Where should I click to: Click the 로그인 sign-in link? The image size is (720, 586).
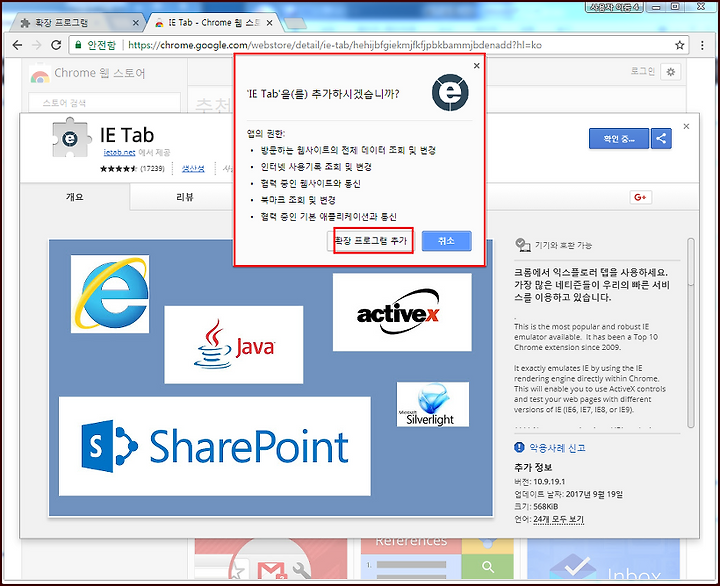point(642,71)
